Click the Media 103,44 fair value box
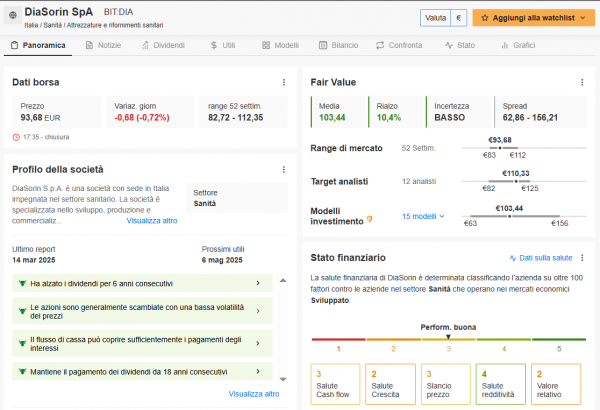The image size is (600, 410). click(x=339, y=112)
